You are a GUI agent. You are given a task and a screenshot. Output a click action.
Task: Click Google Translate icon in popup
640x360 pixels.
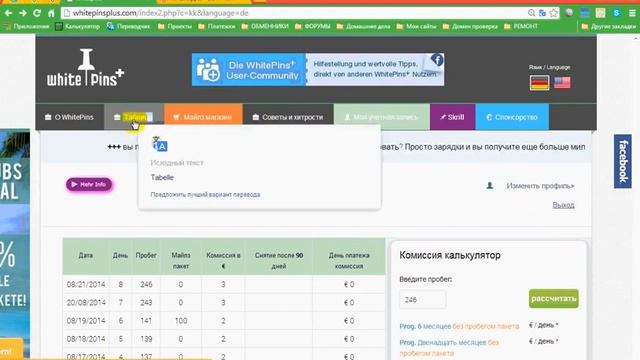click(160, 144)
